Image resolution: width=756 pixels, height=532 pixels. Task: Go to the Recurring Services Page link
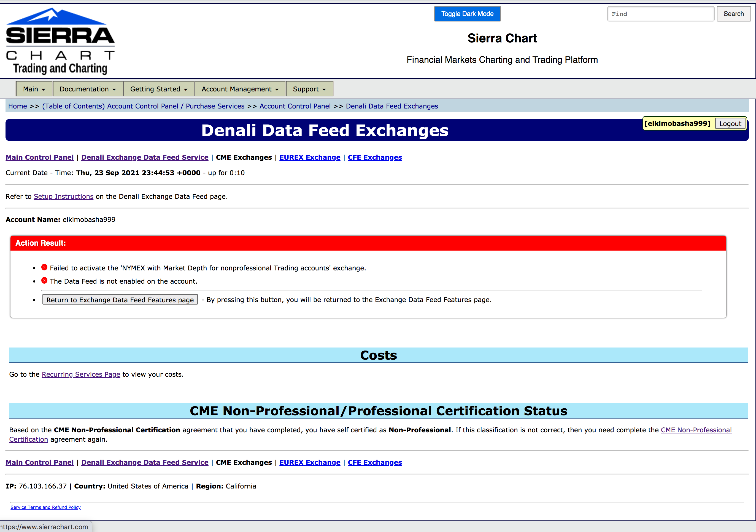click(x=81, y=374)
